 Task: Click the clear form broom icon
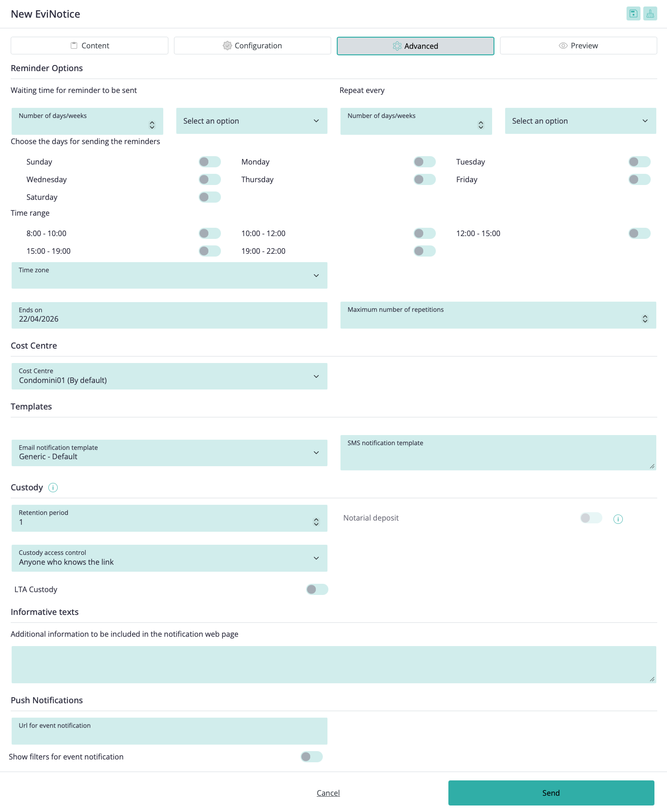[x=650, y=13]
